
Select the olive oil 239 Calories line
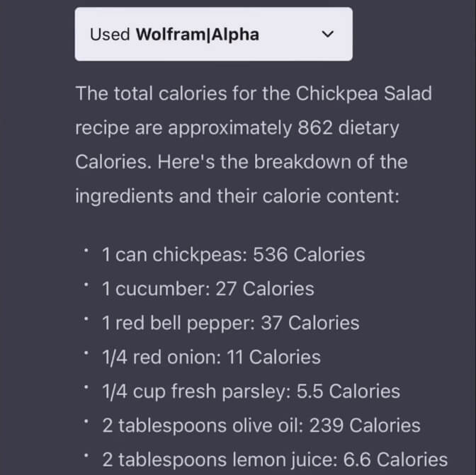click(x=261, y=425)
